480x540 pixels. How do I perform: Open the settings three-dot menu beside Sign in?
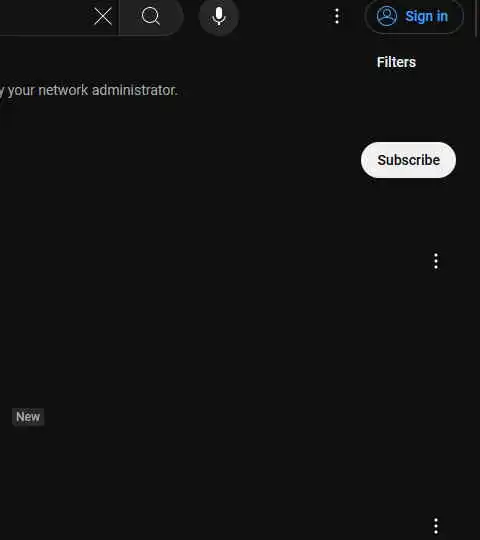[337, 16]
